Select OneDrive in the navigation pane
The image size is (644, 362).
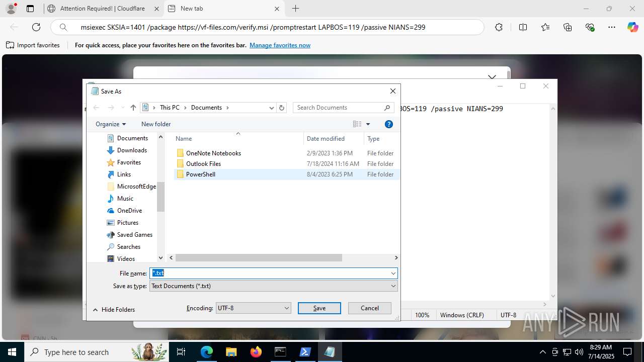(129, 211)
